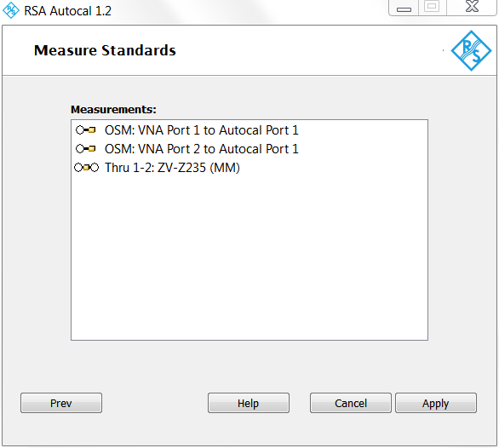Click the Measure Standards heading
Viewport: 499px width, 448px height.
tap(105, 50)
